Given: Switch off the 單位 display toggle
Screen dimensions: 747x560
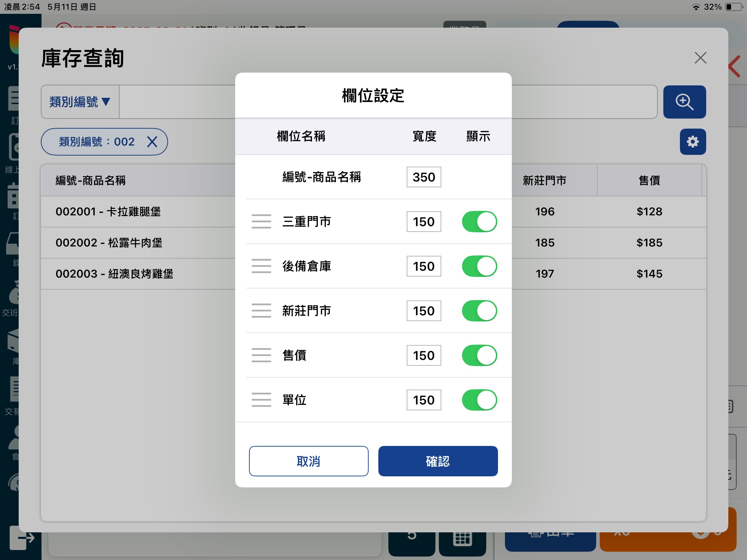Looking at the screenshot, I should 479,400.
